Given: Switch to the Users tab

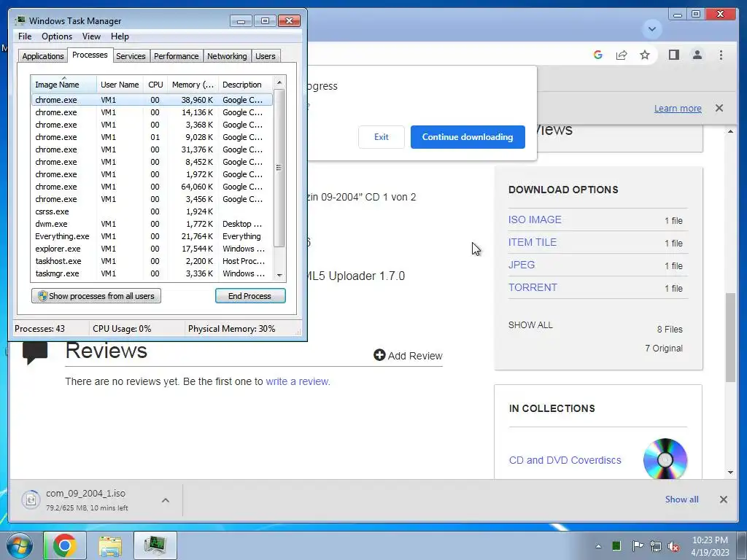Looking at the screenshot, I should (x=266, y=56).
